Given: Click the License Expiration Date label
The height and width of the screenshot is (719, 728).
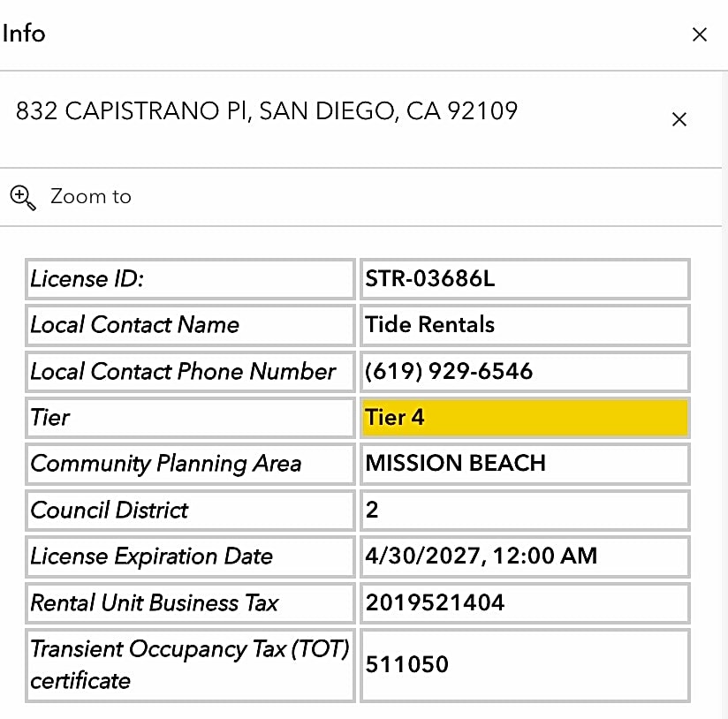Looking at the screenshot, I should [151, 556].
